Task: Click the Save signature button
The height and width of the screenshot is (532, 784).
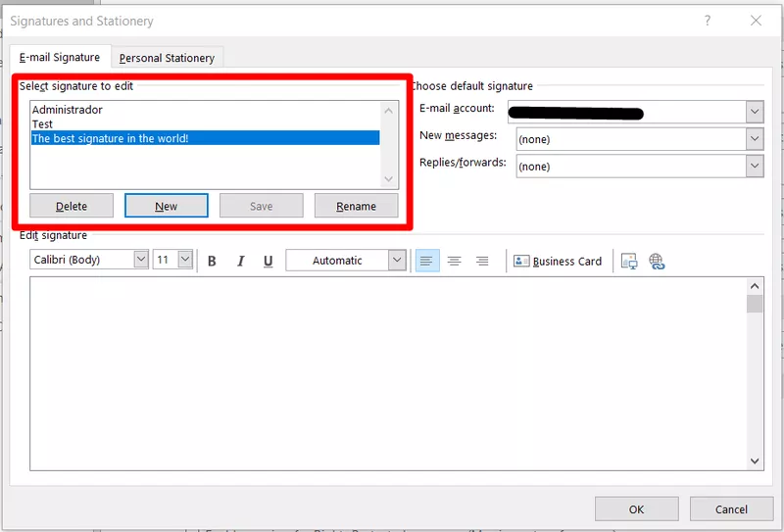Action: click(261, 206)
